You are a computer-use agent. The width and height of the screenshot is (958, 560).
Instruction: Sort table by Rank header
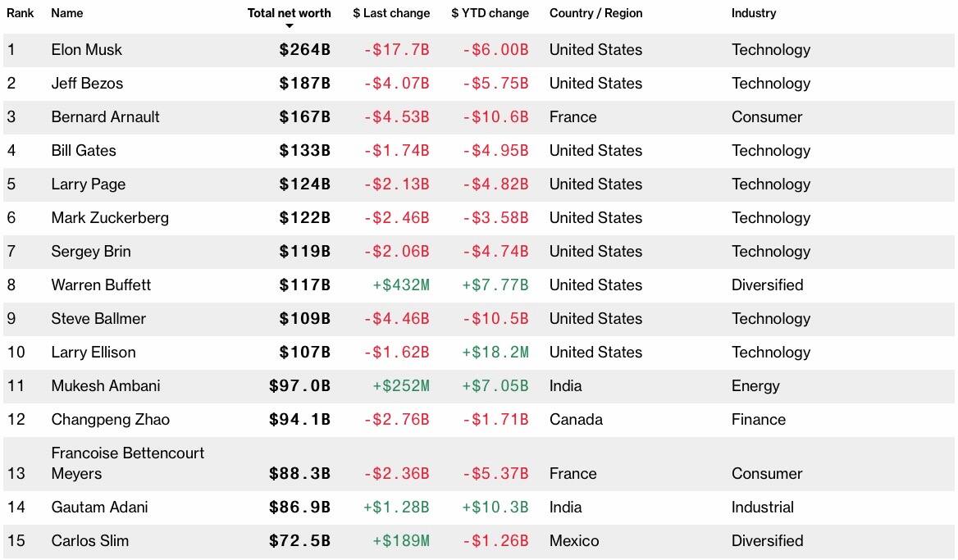pos(20,13)
